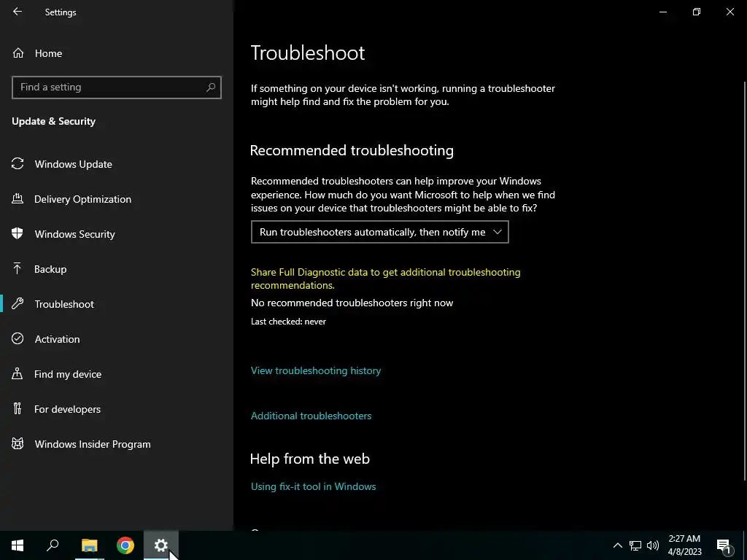Click the Find my device person icon
Viewport: 747px width, 560px height.
[18, 373]
